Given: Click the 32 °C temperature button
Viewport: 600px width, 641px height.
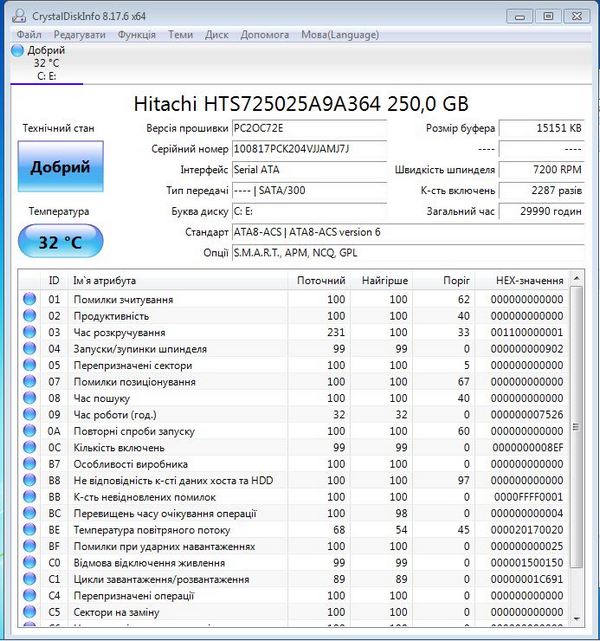Looking at the screenshot, I should coord(60,242).
